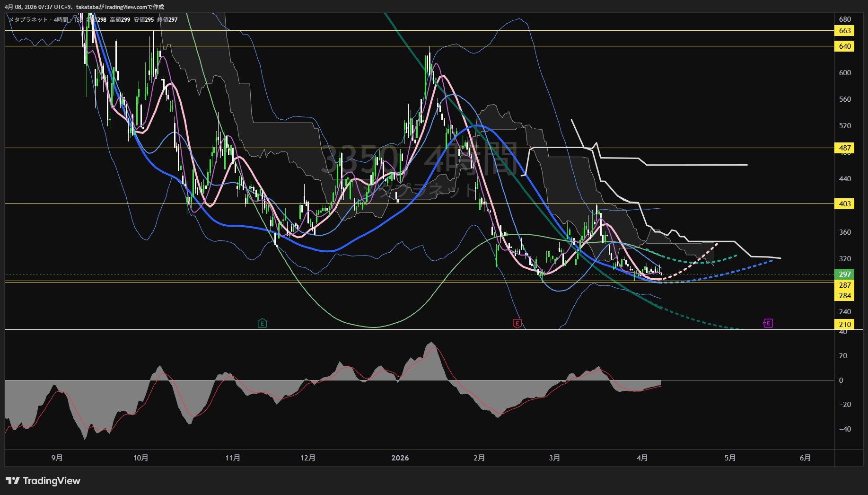Click the 2026 year label on time axis

400,458
